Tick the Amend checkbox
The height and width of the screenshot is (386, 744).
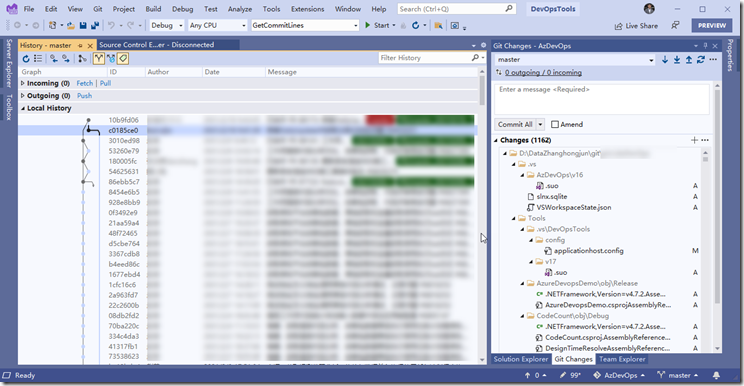pos(555,124)
